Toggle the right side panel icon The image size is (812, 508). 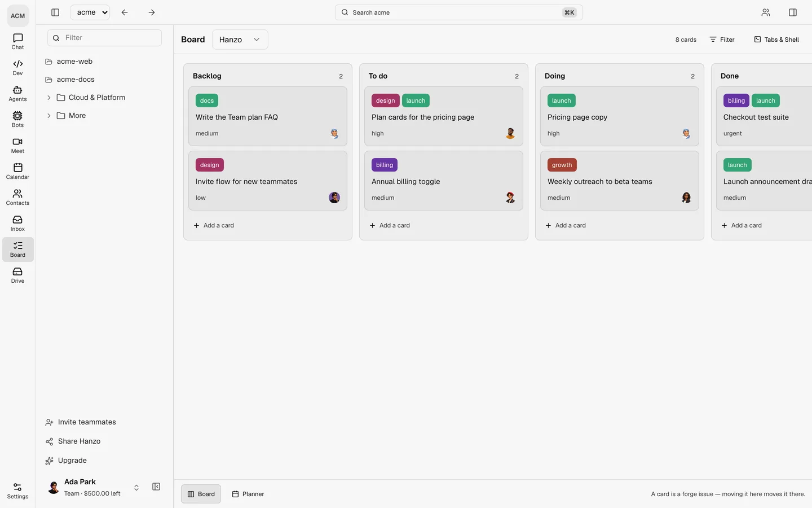[793, 12]
